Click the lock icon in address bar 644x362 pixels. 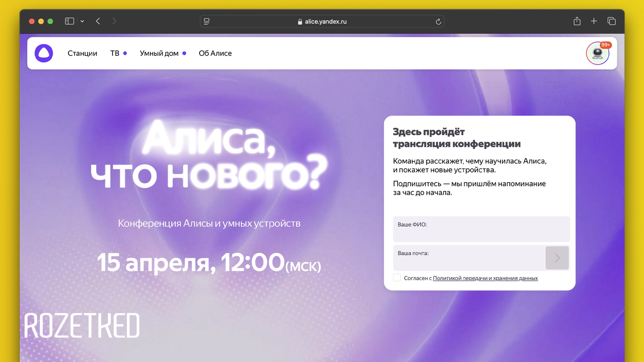click(x=300, y=21)
